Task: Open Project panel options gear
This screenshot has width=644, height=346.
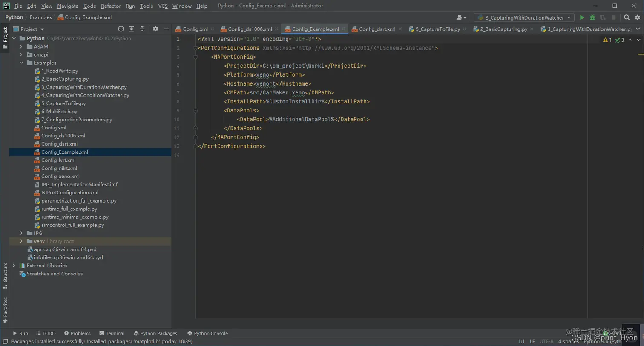Action: click(155, 29)
